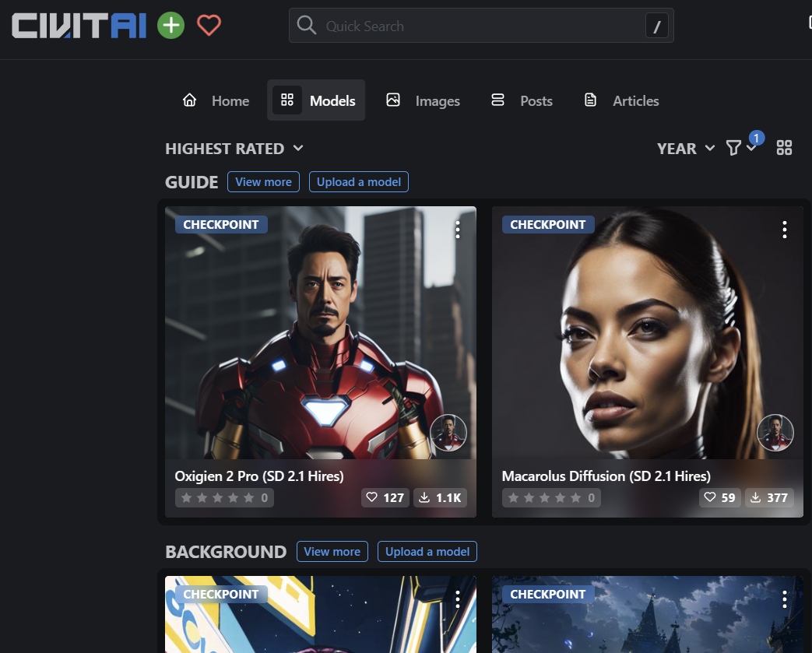Open options menu on Oxigien 2 Pro card
812x653 pixels.
[458, 229]
